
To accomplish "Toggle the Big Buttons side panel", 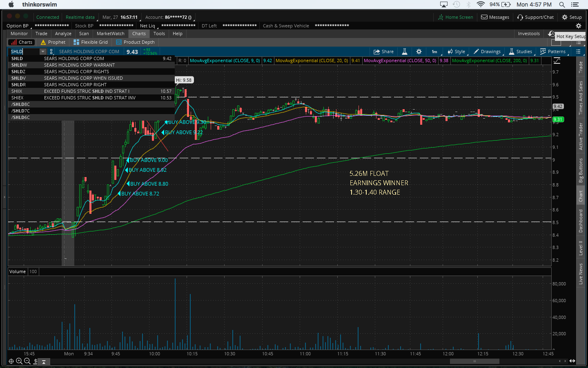I will coord(581,171).
